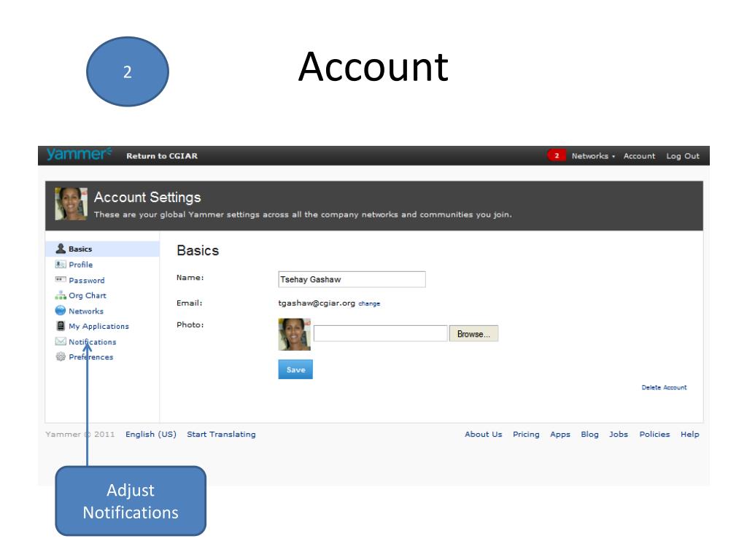Click the photo file path field
Viewport: 747px width, 560px height.
pyautogui.click(x=380, y=333)
